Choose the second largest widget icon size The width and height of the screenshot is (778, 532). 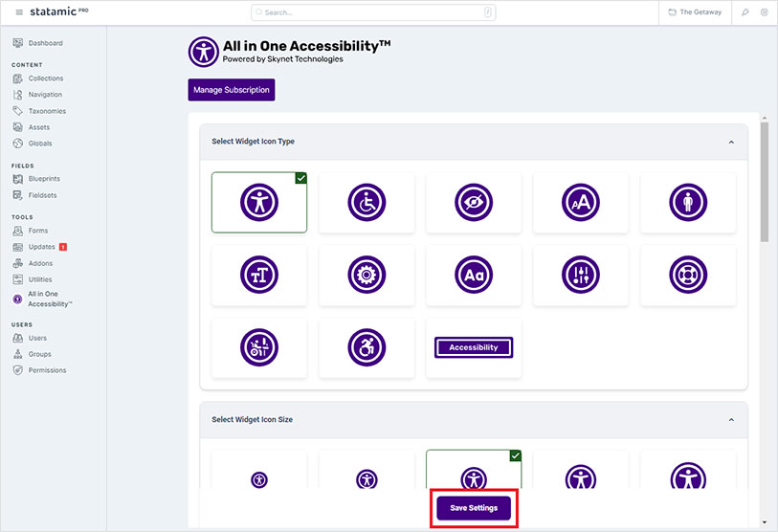581,470
